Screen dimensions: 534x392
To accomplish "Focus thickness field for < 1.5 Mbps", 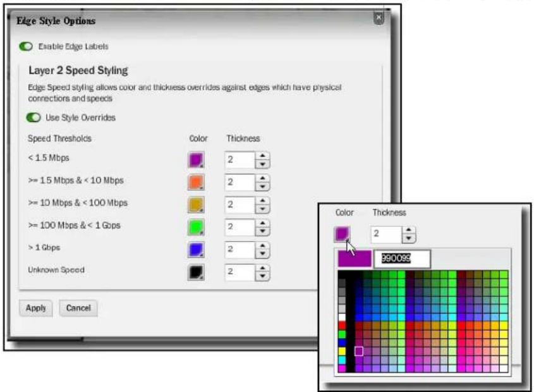I will coord(240,160).
